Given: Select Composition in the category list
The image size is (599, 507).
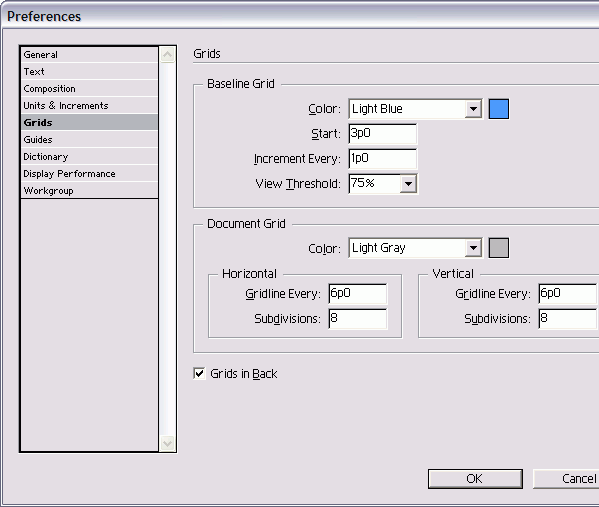Looking at the screenshot, I should pos(89,89).
